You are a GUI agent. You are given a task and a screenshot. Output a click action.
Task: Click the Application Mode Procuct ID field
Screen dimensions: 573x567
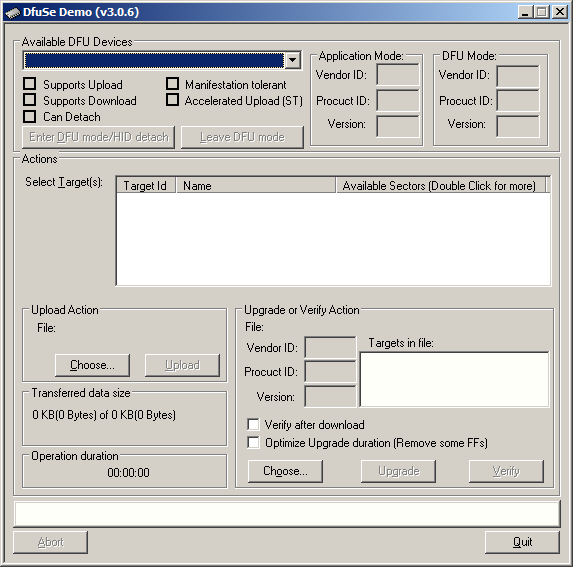pos(398,100)
